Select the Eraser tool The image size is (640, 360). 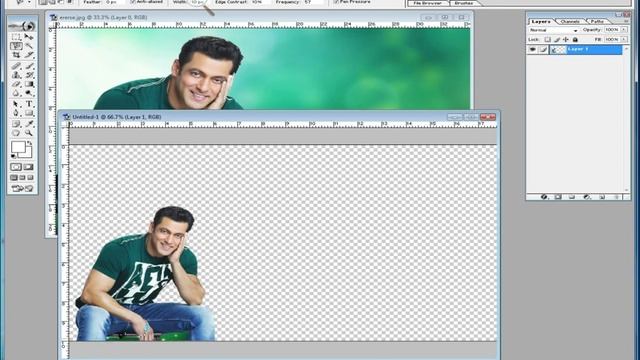click(16, 84)
